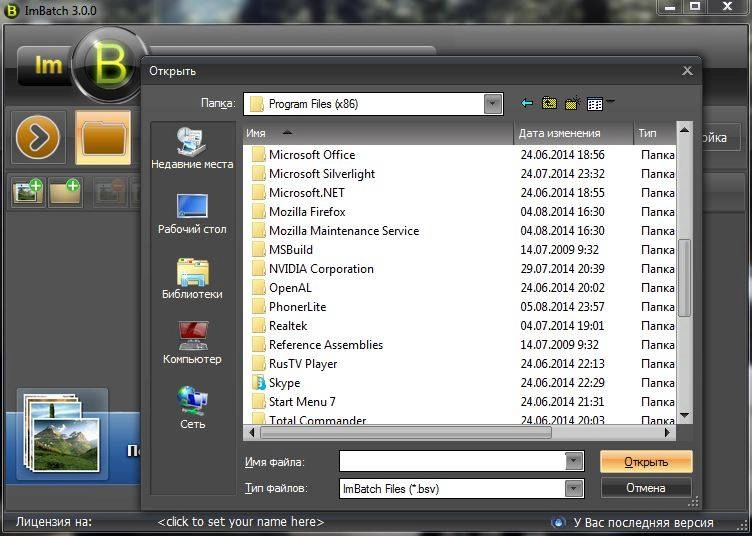Viewport: 752px width, 536px height.
Task: Open view options arrow beside grid icon
Action: [x=610, y=102]
